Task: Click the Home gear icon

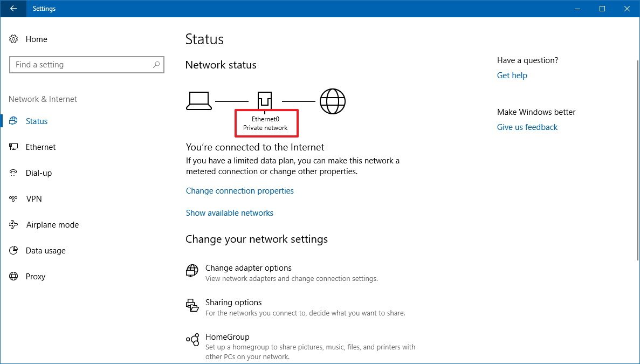Action: (14, 39)
